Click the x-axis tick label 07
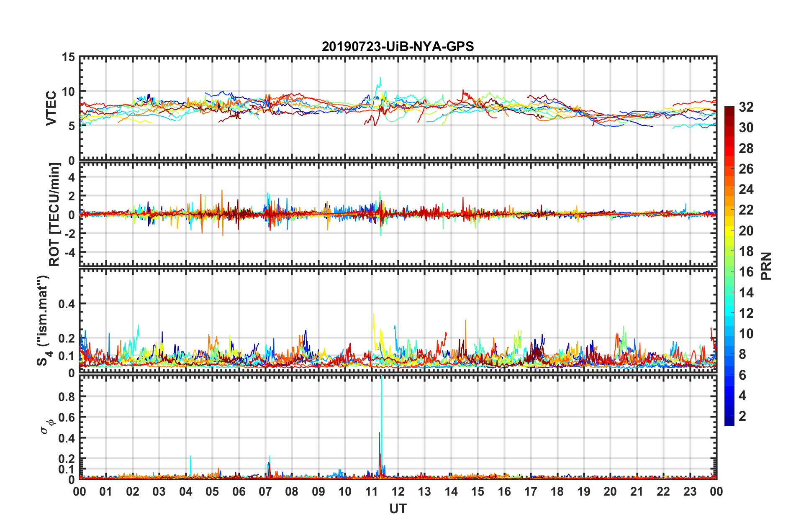 coord(265,491)
